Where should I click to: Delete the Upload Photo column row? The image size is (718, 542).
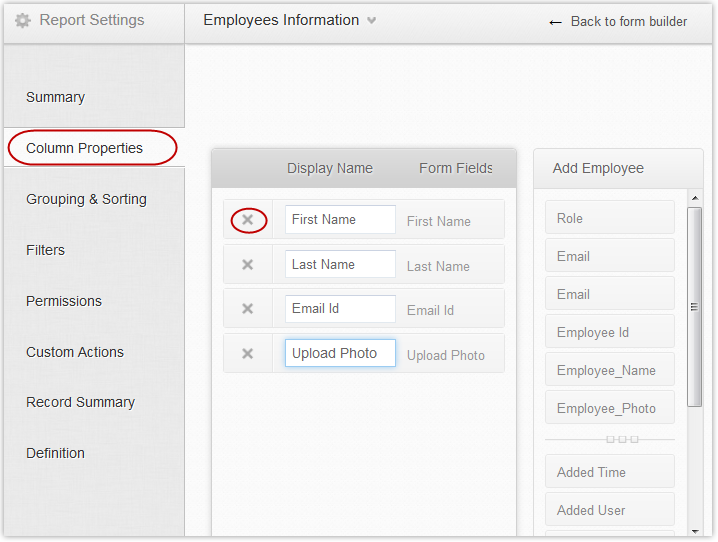248,354
